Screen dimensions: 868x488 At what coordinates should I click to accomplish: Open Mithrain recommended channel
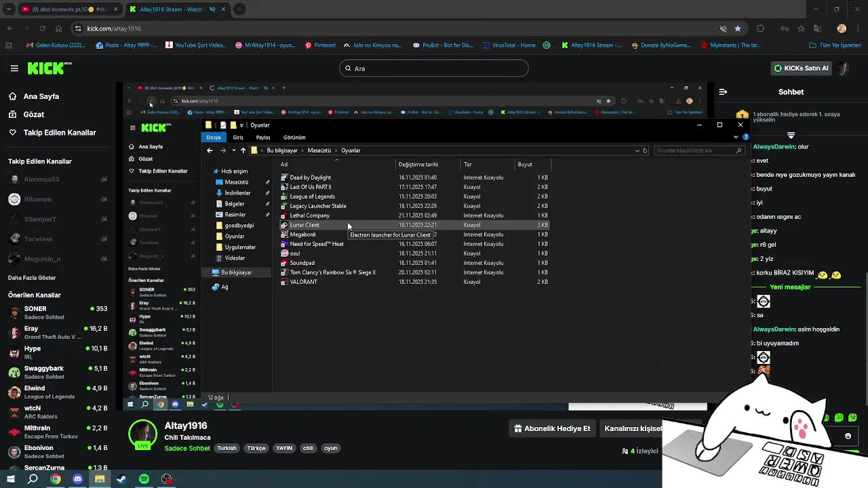[58, 432]
